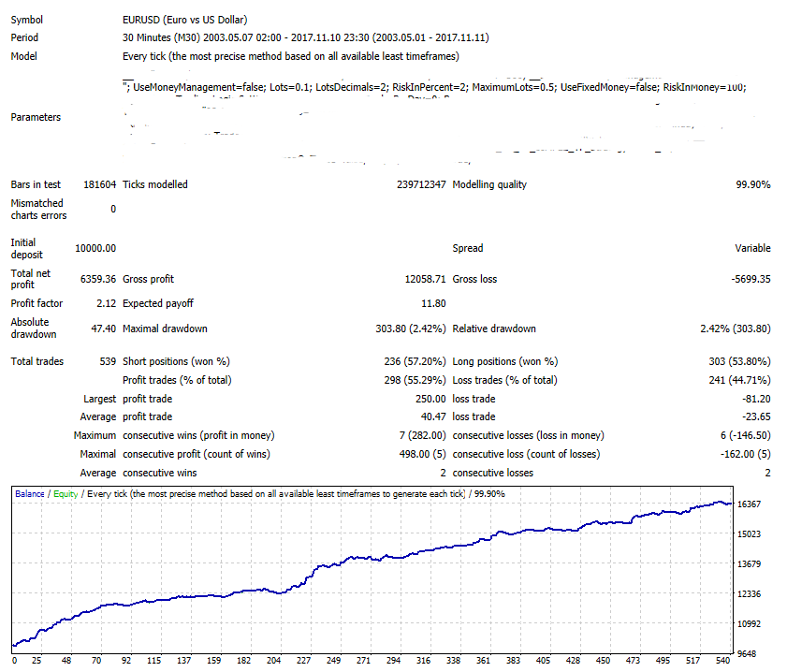Image resolution: width=787 pixels, height=672 pixels.
Task: Click chart x-axis label 540
Action: 722,661
